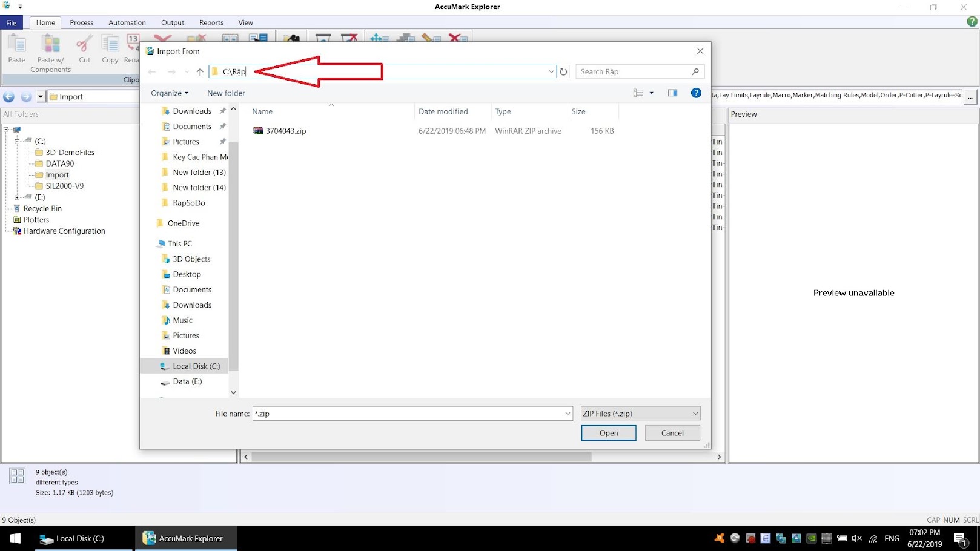Viewport: 980px width, 551px height.
Task: Switch to the Automation ribbon tab
Action: point(127,22)
